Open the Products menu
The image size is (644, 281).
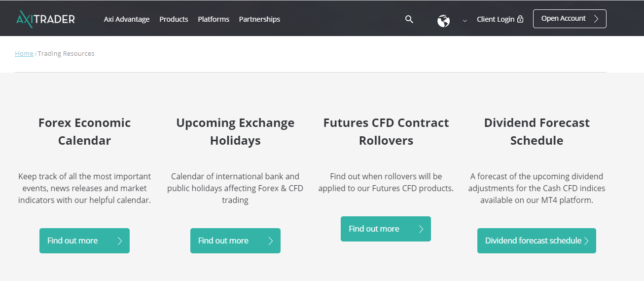point(174,19)
